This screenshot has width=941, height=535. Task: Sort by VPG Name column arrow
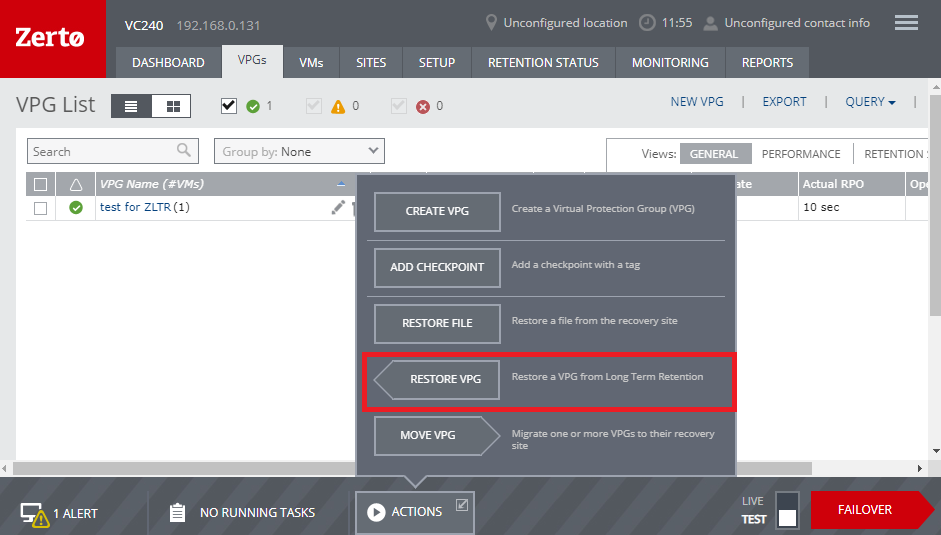(x=341, y=184)
